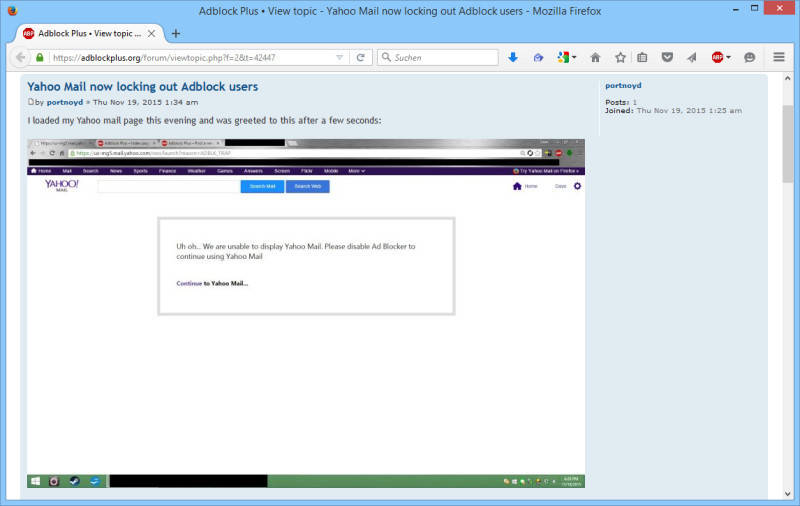This screenshot has width=800, height=506.
Task: Open the More dropdown in Yahoo navigation bar
Action: tap(357, 171)
